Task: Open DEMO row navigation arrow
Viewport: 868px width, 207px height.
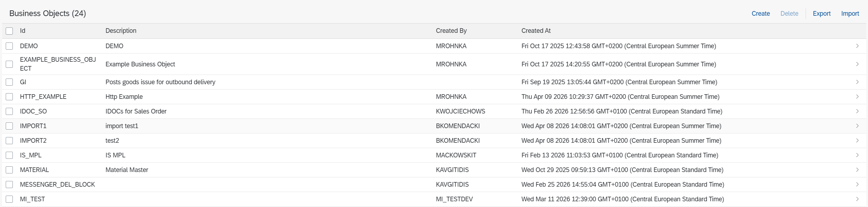Action: point(857,46)
